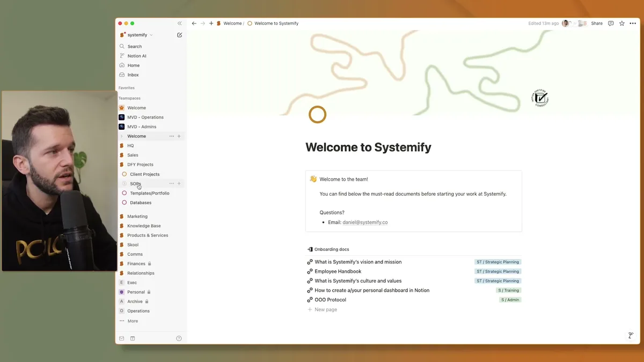Click the lock icon next to Finances

coord(149,264)
